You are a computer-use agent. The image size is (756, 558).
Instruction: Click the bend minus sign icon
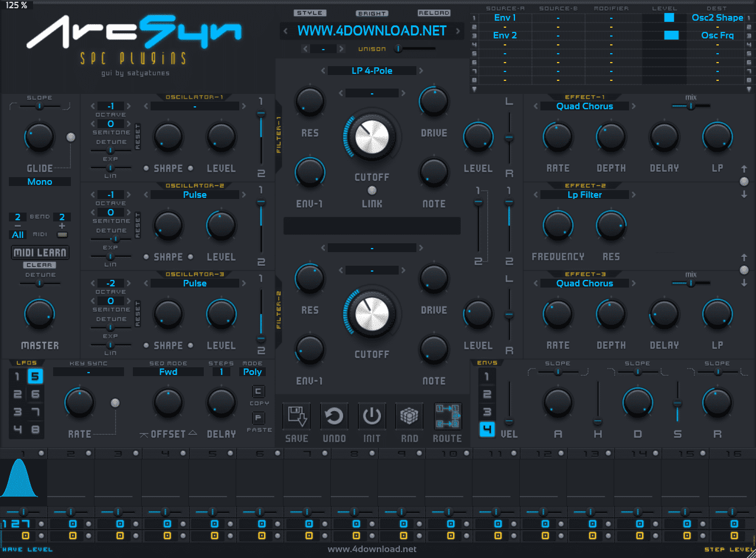pyautogui.click(x=18, y=226)
